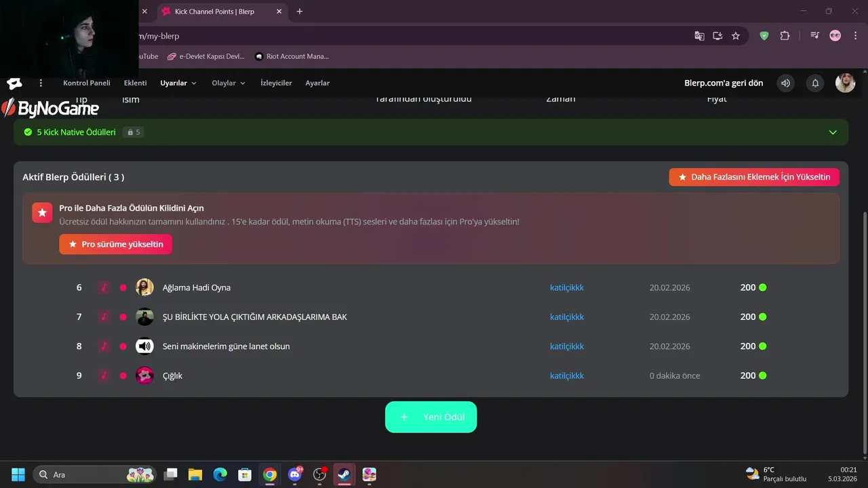Image resolution: width=868 pixels, height=488 pixels.
Task: Open the three-dot menu beside Blerp logo
Action: click(41, 83)
